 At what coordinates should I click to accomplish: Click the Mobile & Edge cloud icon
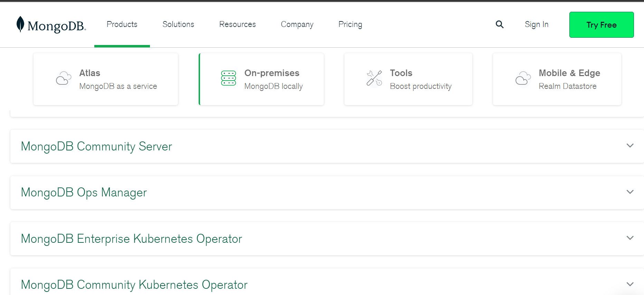coord(523,78)
